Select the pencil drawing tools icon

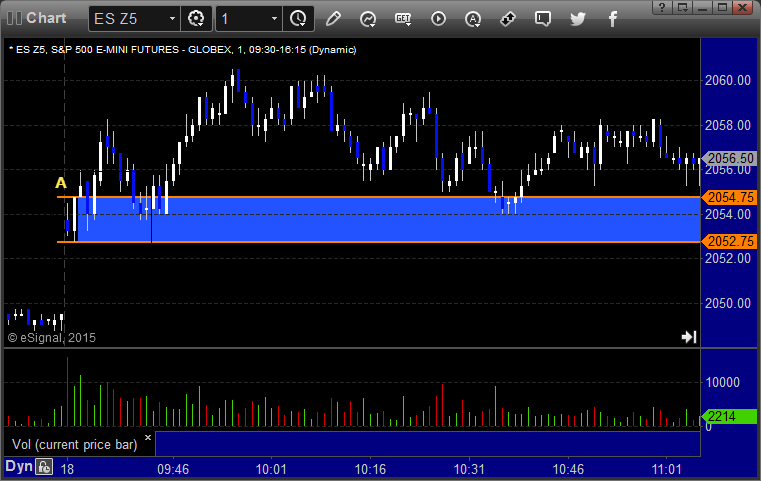click(x=333, y=19)
